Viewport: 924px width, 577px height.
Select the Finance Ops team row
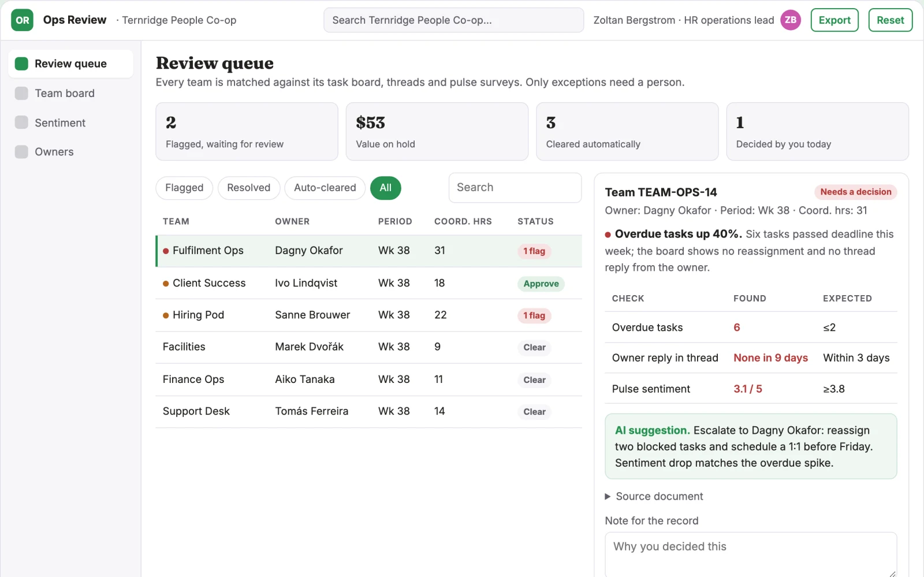click(368, 379)
